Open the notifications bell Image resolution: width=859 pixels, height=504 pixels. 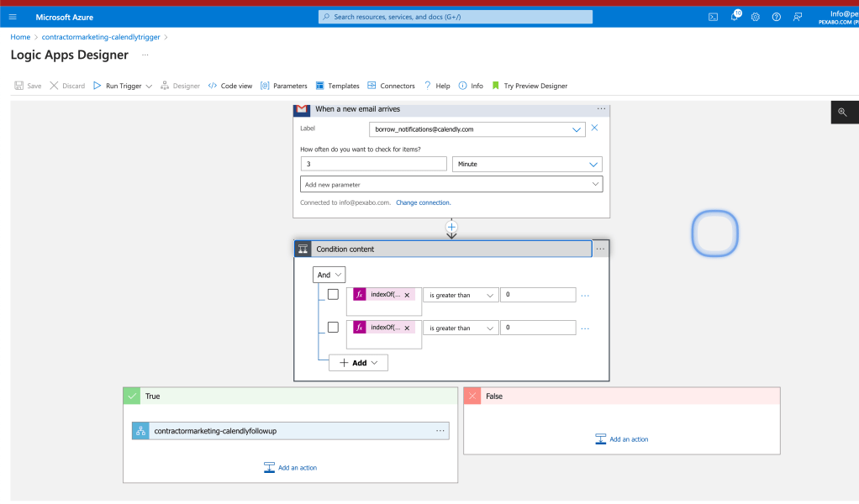point(735,17)
